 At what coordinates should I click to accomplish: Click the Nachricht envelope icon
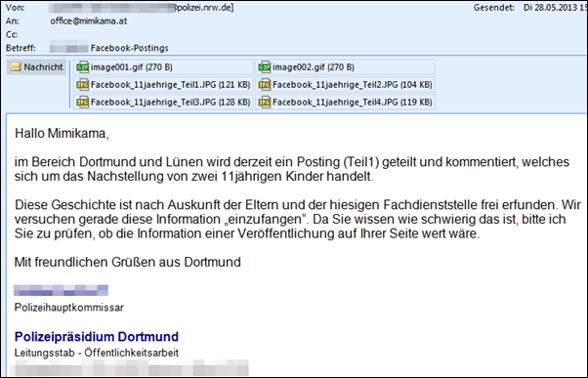(16, 67)
